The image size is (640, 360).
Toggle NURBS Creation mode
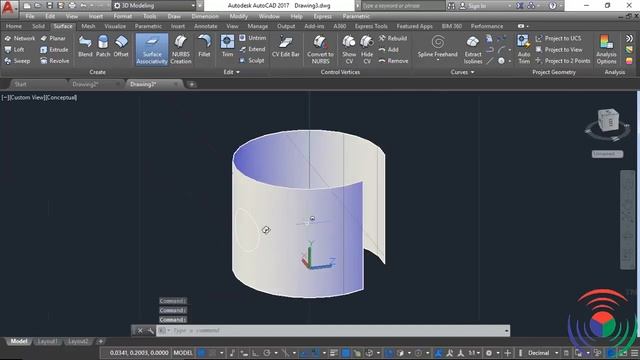tap(180, 49)
